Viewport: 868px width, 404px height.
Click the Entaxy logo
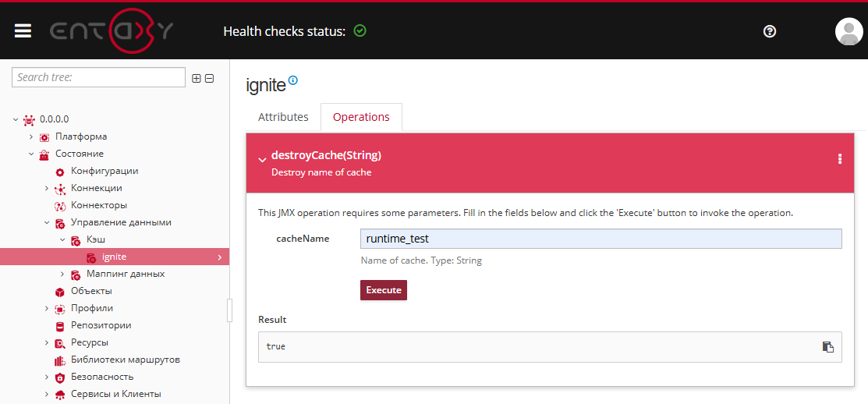(112, 31)
